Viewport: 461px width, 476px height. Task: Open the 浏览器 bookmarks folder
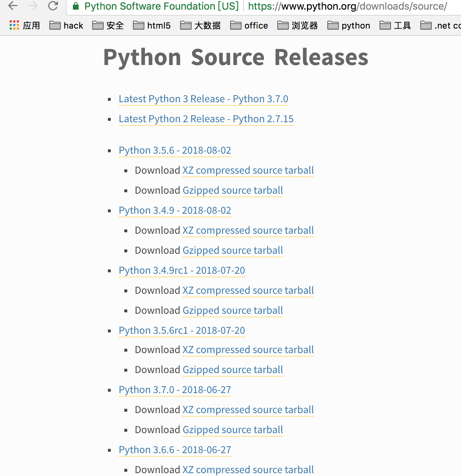[298, 25]
